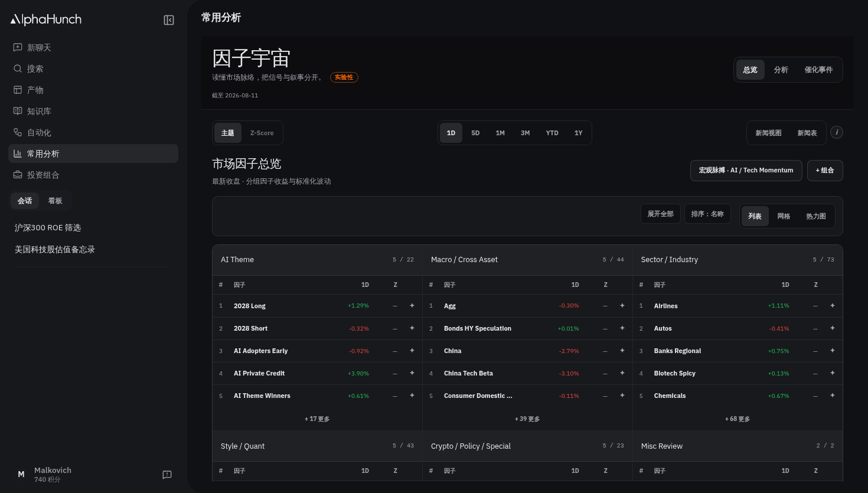Click the 产物 artifacts icon
The image size is (868, 493).
pyautogui.click(x=18, y=90)
